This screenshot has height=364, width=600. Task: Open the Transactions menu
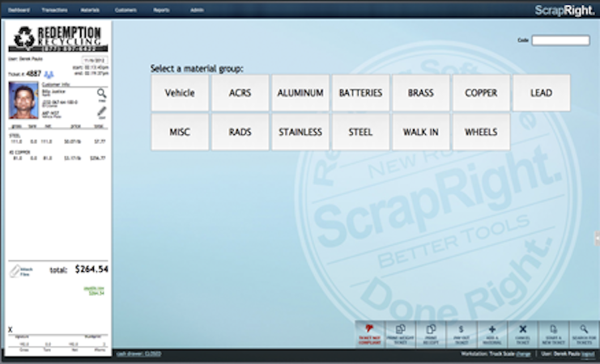click(54, 10)
